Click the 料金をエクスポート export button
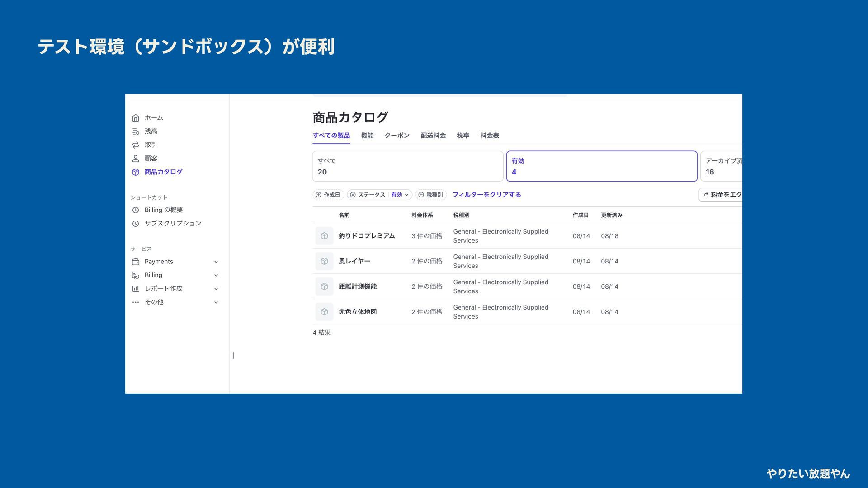The image size is (868, 488). pyautogui.click(x=721, y=195)
